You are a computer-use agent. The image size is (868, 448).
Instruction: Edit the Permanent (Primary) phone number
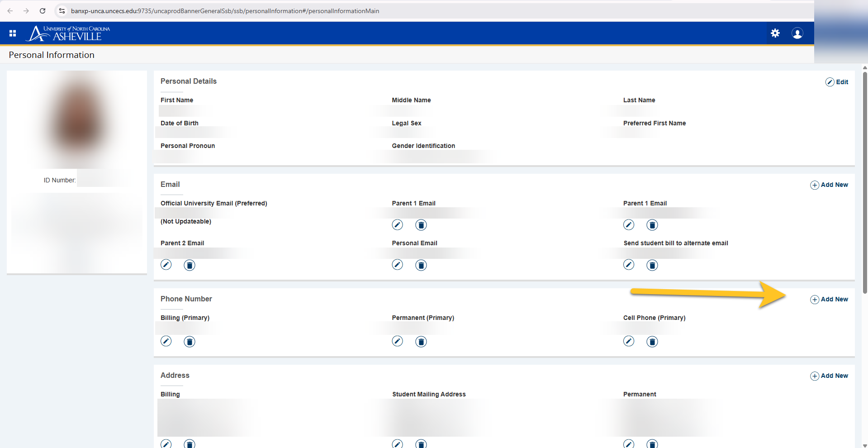pyautogui.click(x=397, y=341)
